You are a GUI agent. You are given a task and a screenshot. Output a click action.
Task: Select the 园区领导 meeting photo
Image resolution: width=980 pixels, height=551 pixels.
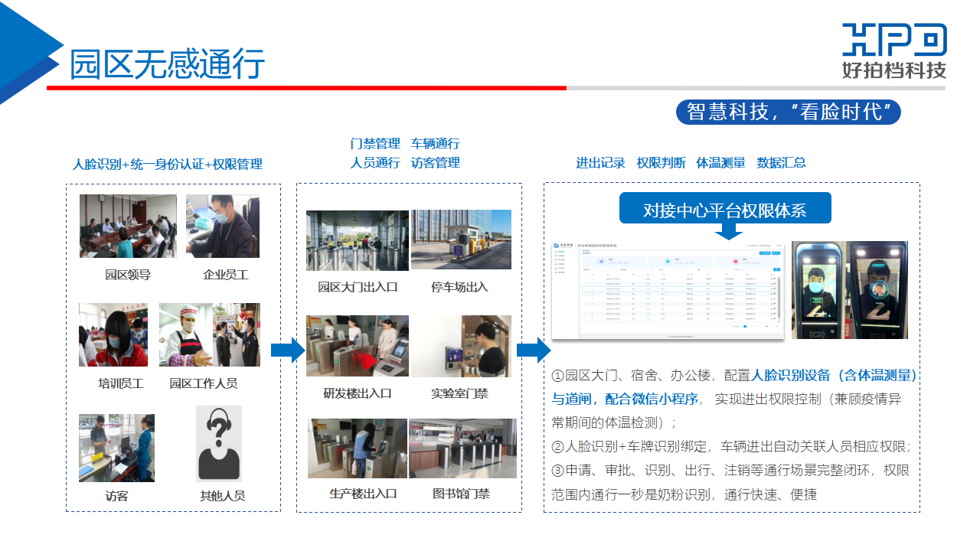point(128,226)
